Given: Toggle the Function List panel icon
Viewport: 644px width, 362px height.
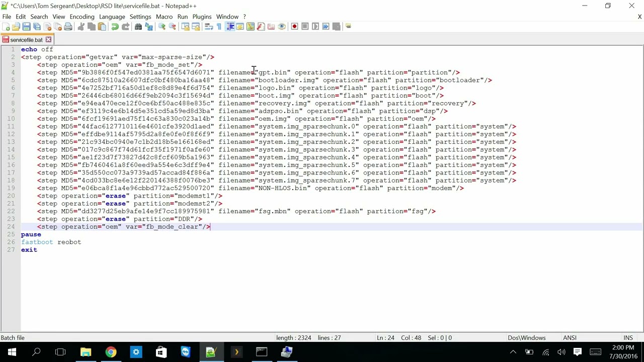Looking at the screenshot, I should pos(261,27).
